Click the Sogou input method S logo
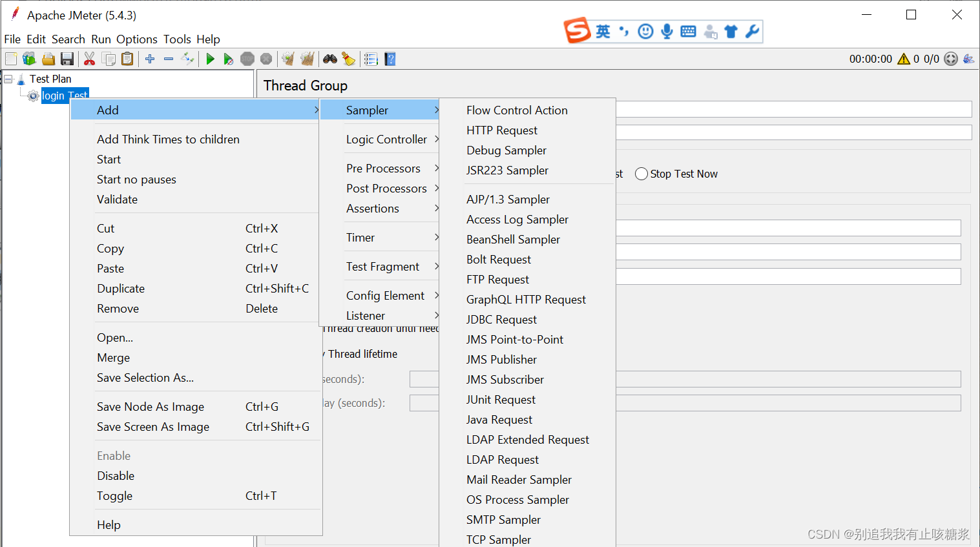Image resolution: width=980 pixels, height=547 pixels. click(578, 30)
